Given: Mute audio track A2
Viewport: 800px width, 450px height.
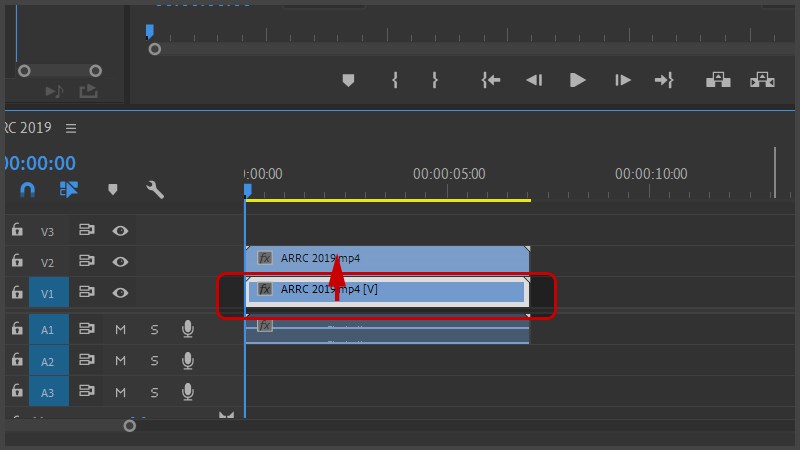Looking at the screenshot, I should (x=120, y=361).
